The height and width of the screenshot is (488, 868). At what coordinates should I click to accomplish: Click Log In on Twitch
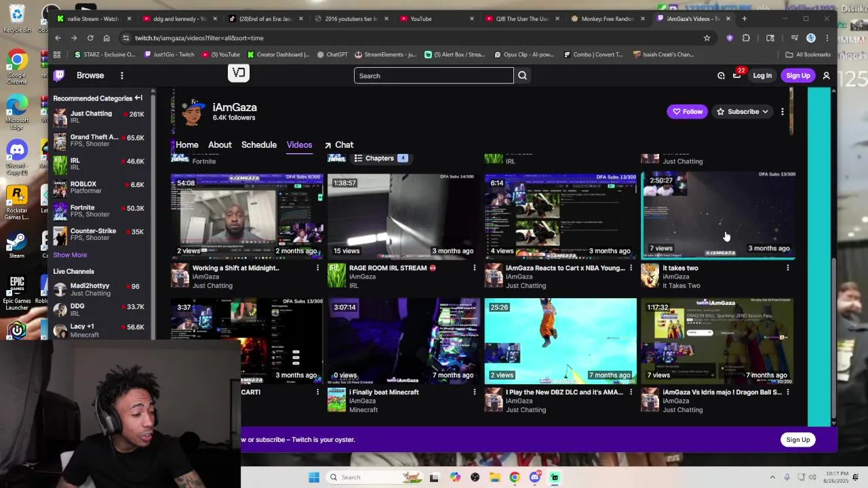pyautogui.click(x=762, y=76)
